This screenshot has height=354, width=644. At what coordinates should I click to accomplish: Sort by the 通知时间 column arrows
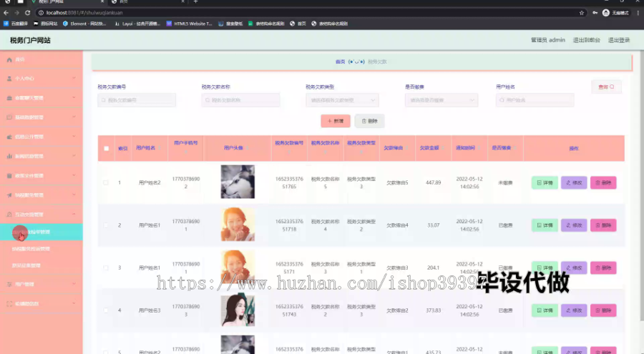[479, 148]
